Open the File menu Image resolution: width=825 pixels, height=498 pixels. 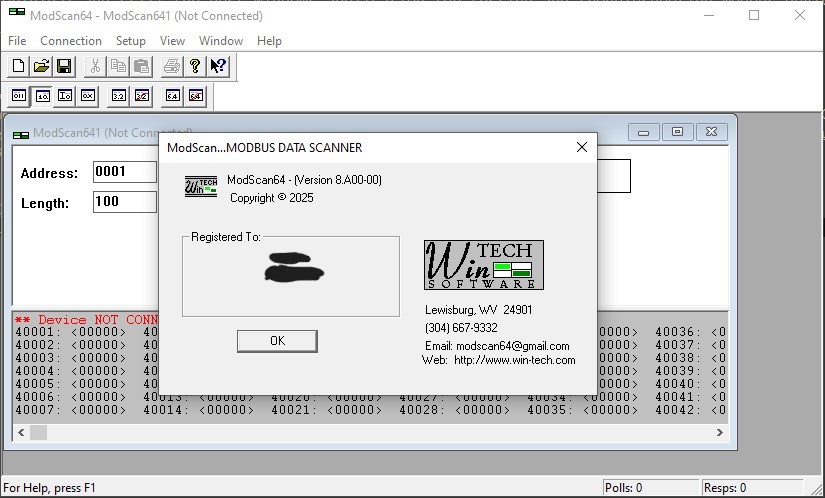(17, 40)
